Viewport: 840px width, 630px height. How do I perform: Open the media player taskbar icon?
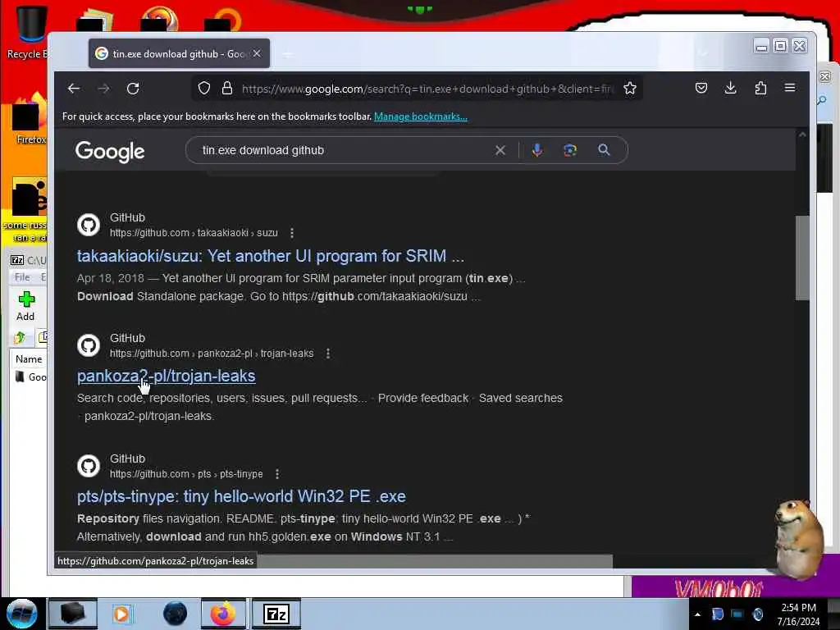pyautogui.click(x=122, y=614)
